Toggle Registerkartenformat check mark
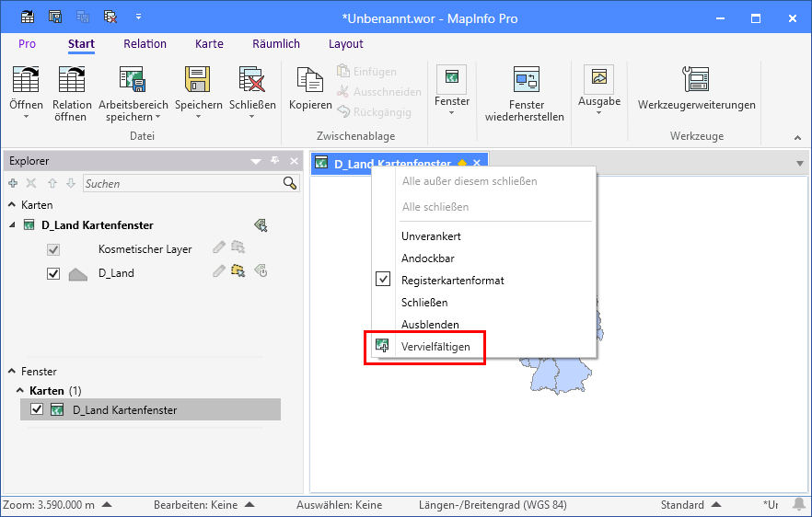 click(383, 280)
